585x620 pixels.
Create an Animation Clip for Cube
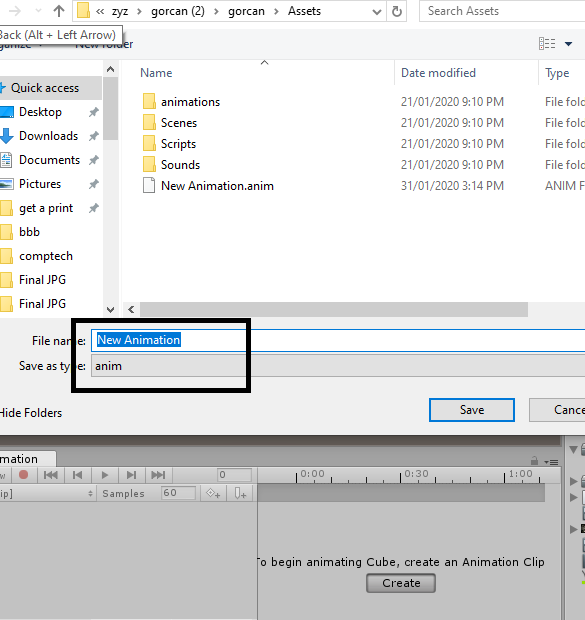pos(401,583)
